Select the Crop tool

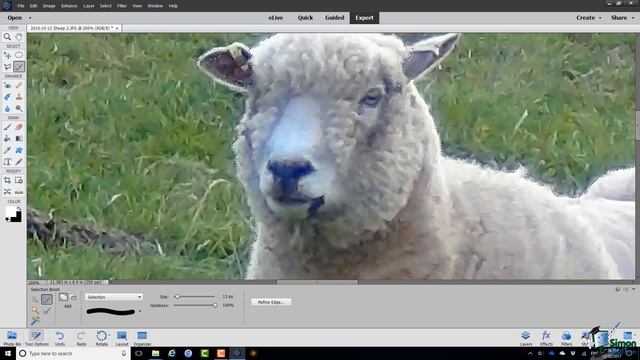(7, 180)
